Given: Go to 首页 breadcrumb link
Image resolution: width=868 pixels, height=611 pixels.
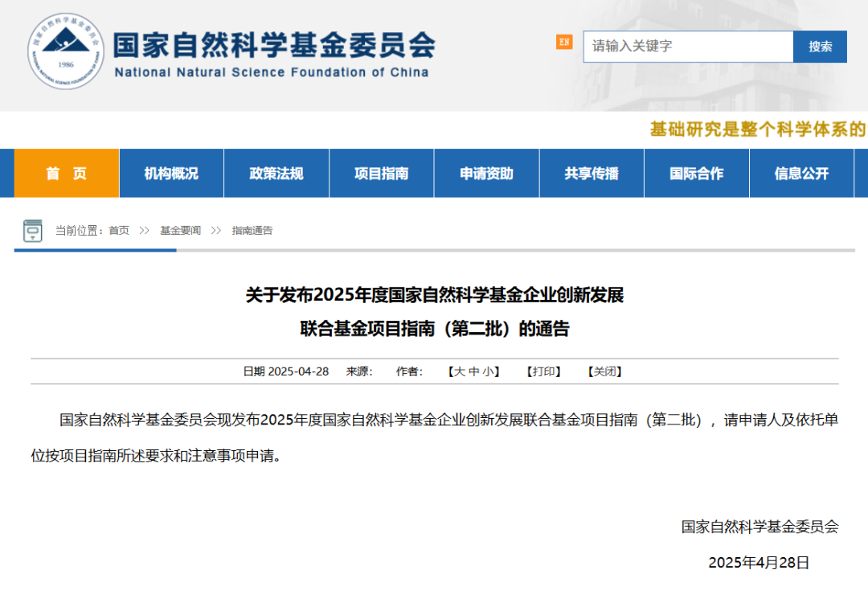Looking at the screenshot, I should click(x=119, y=231).
